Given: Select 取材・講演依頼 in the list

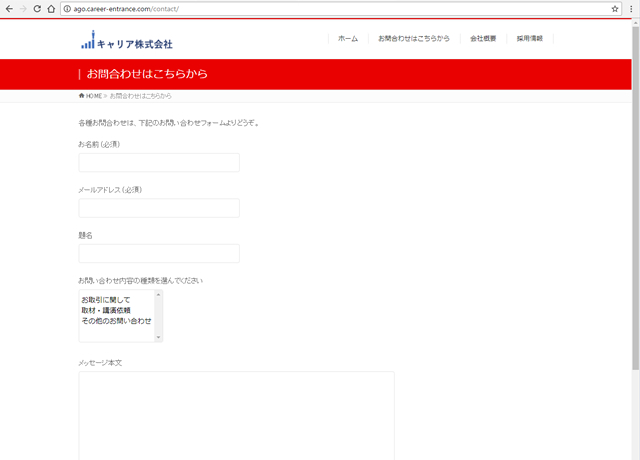Looking at the screenshot, I should coord(106,311).
